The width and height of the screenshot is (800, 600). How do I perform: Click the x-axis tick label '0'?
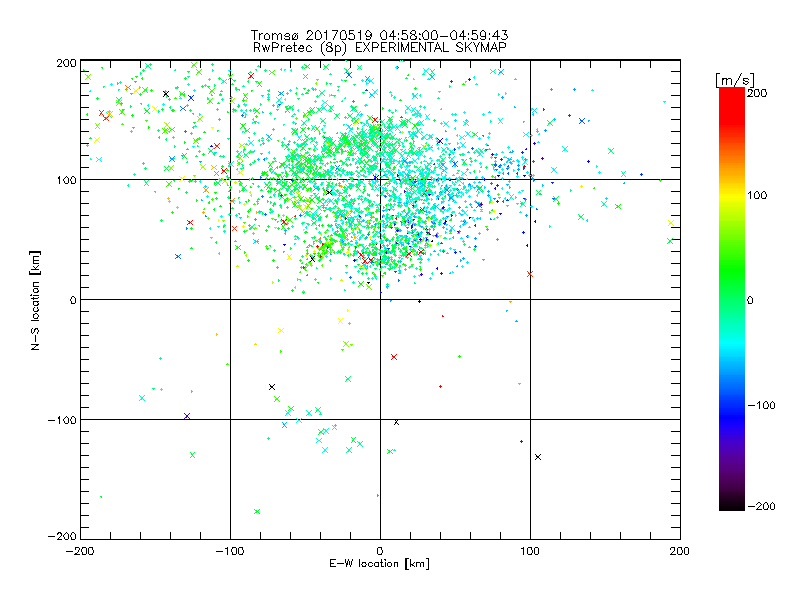click(x=380, y=551)
